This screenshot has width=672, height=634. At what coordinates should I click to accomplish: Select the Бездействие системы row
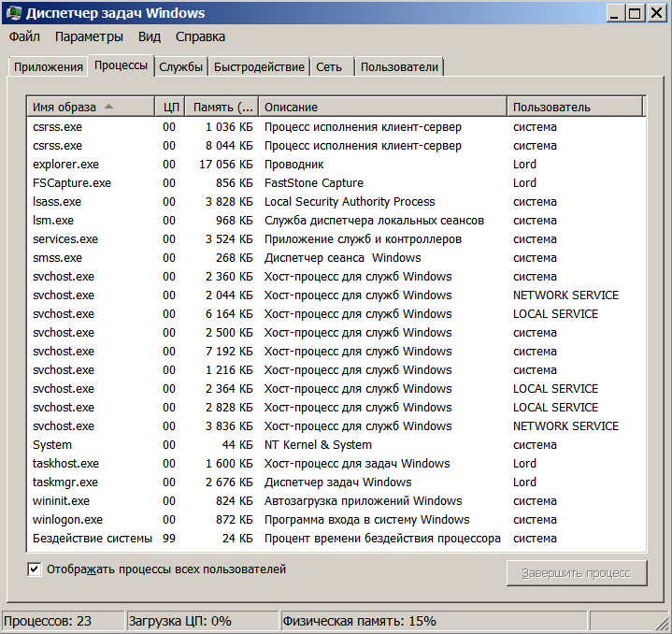coord(336,539)
